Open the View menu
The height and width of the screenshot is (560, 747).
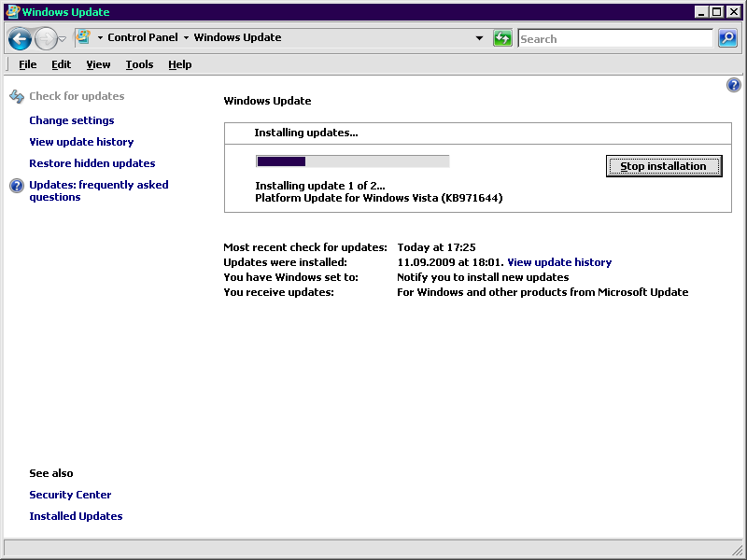point(98,64)
